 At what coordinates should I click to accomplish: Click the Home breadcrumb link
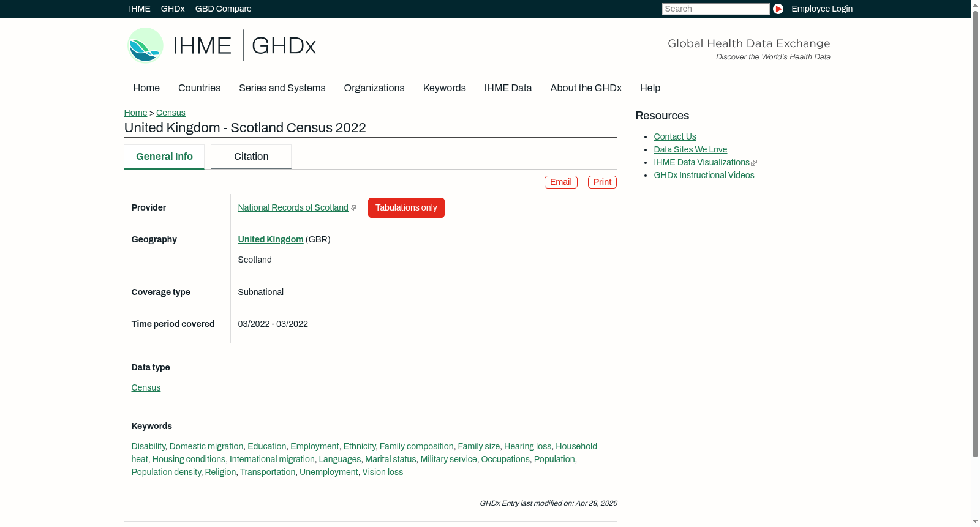pyautogui.click(x=135, y=113)
